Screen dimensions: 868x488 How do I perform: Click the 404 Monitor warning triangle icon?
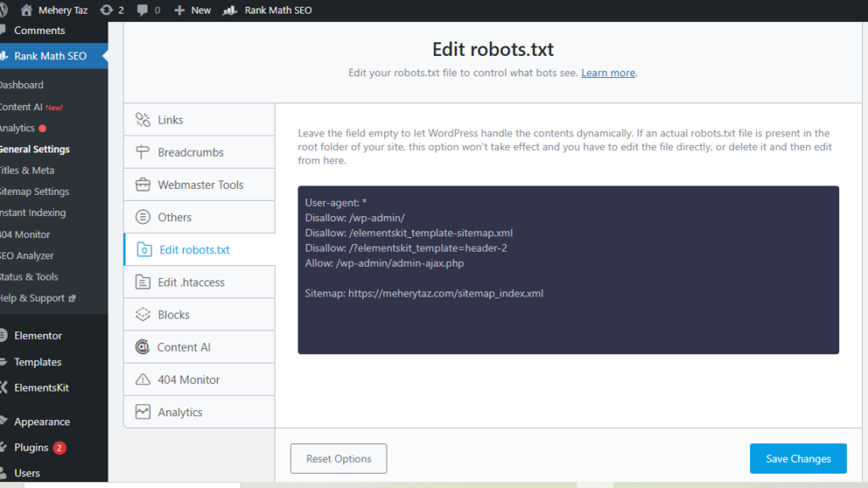[142, 380]
